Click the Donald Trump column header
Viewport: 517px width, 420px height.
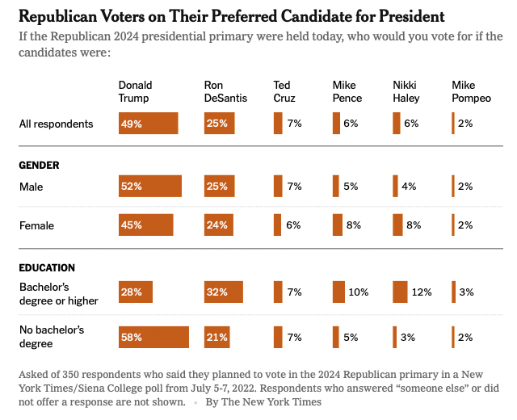coord(135,91)
